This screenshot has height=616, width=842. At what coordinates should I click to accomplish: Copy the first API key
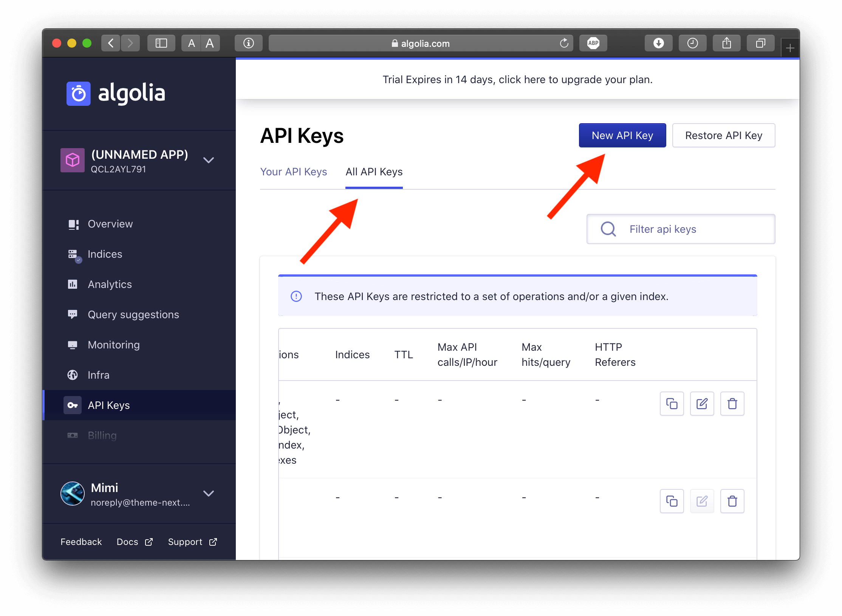pyautogui.click(x=672, y=404)
